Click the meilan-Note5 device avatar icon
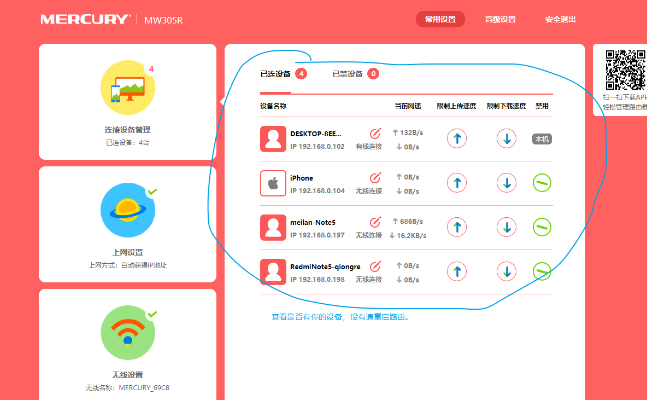647x400 pixels. point(273,227)
